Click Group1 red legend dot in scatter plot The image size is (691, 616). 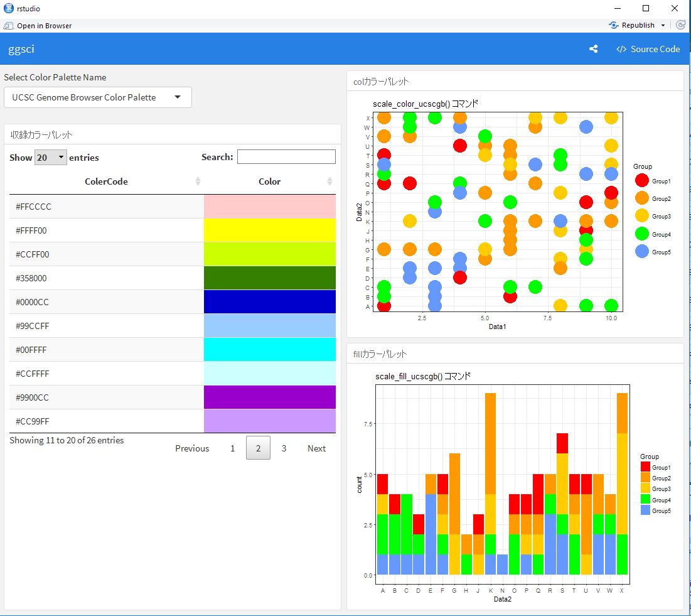coord(642,180)
